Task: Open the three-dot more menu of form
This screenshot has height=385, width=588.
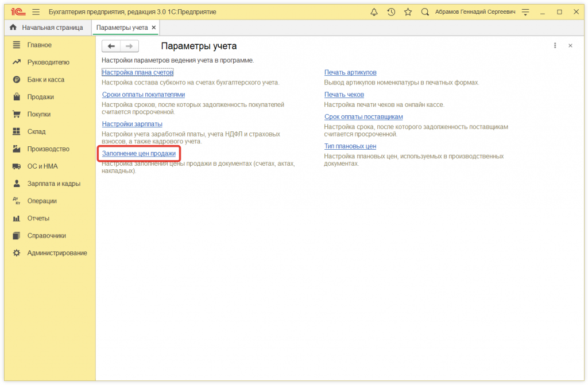Action: [555, 46]
